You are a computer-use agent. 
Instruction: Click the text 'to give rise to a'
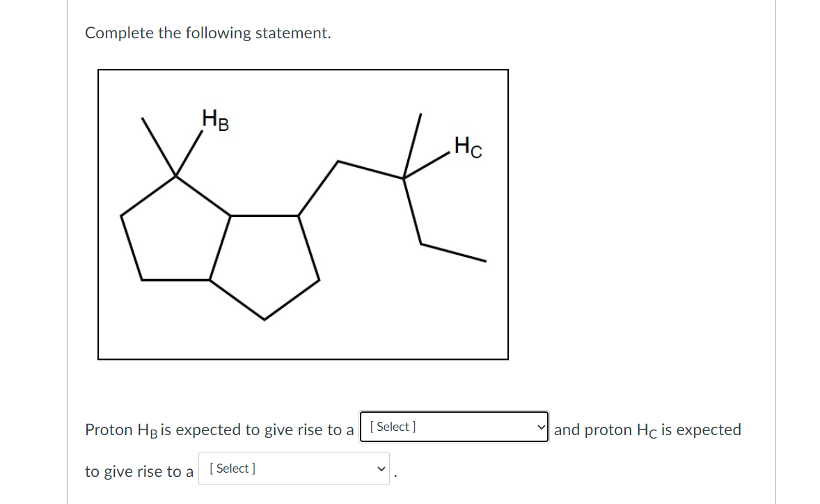click(138, 471)
